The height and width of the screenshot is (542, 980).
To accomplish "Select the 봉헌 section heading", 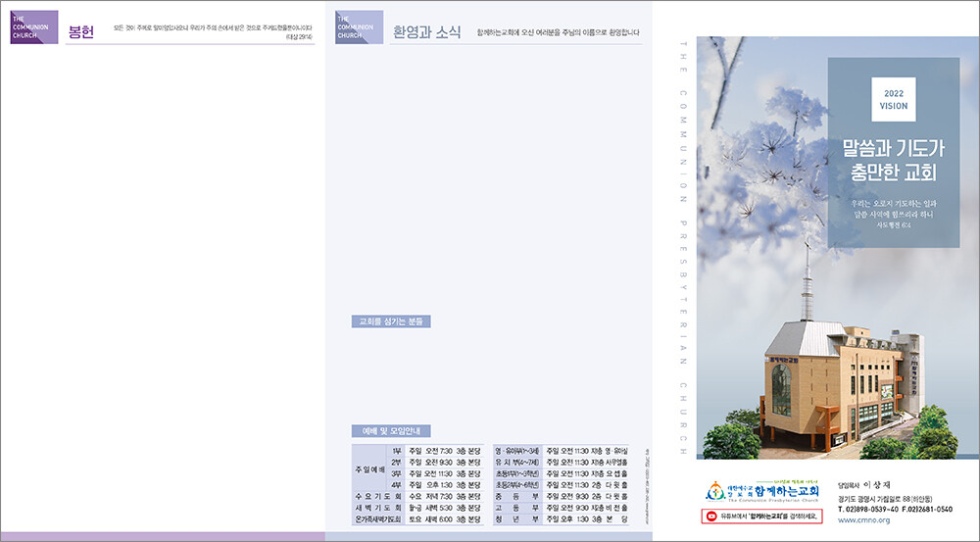I will [80, 30].
